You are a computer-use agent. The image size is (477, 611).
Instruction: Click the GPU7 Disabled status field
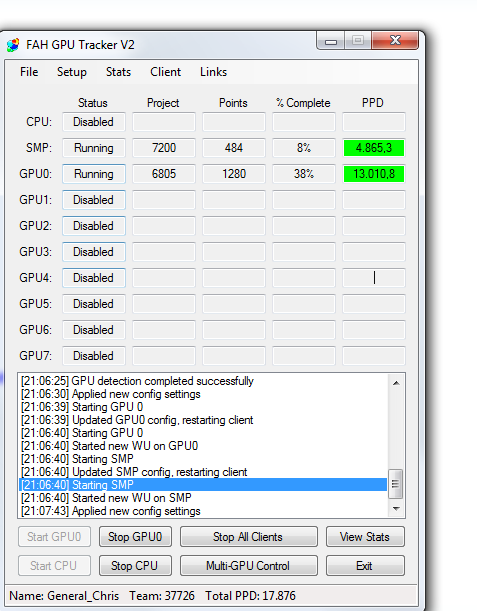tap(94, 356)
